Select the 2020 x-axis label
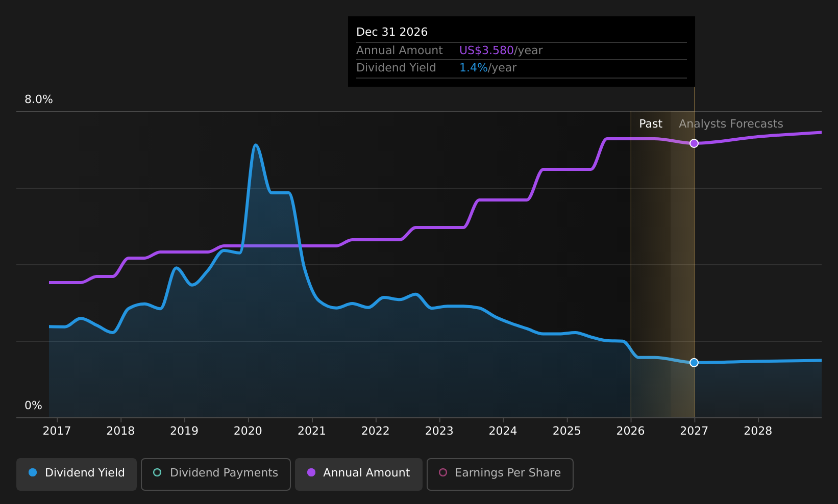Screen dimensions: 838x504 [x=248, y=431]
